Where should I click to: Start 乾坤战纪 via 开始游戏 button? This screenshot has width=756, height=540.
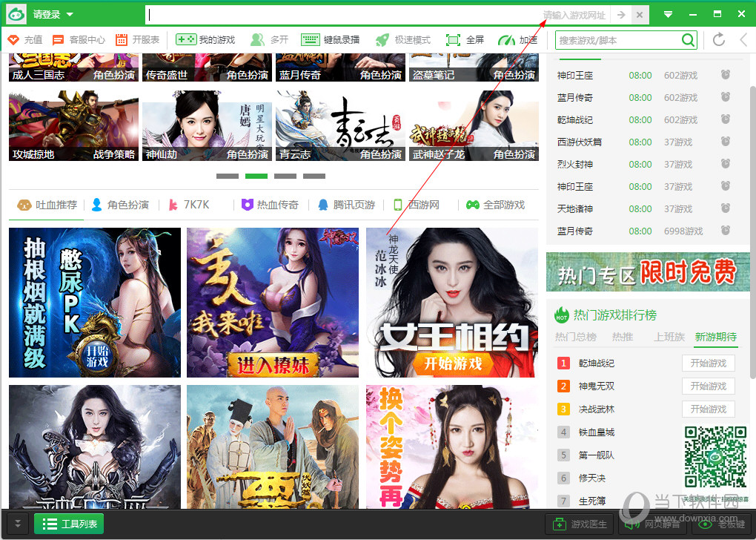(708, 363)
